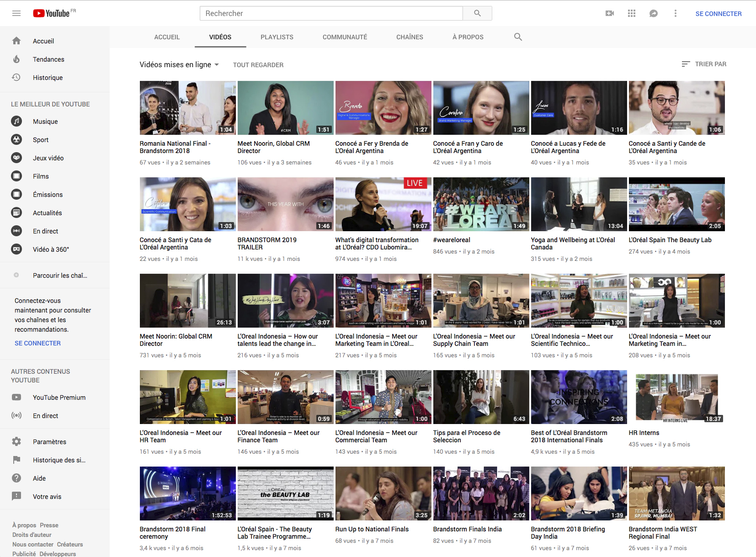The width and height of the screenshot is (756, 557).
Task: Open the Presse footer link
Action: pos(49,525)
